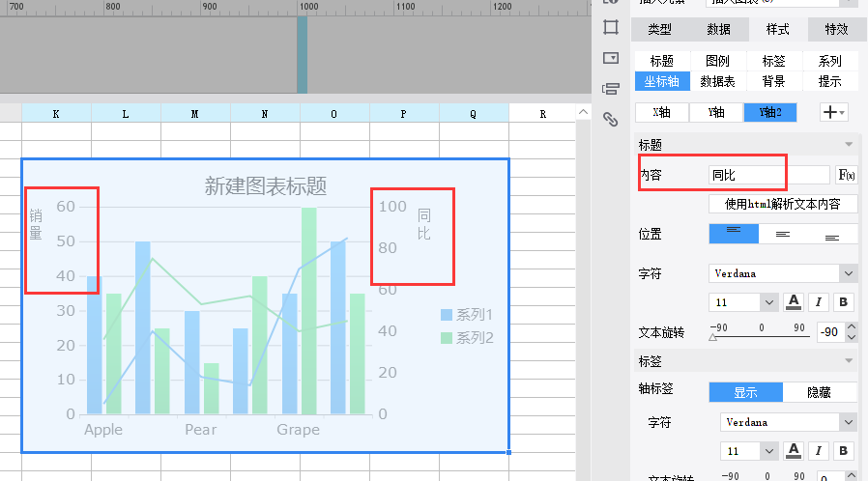
Task: Click the scroll up arrow of spreadsheet
Action: [x=583, y=112]
